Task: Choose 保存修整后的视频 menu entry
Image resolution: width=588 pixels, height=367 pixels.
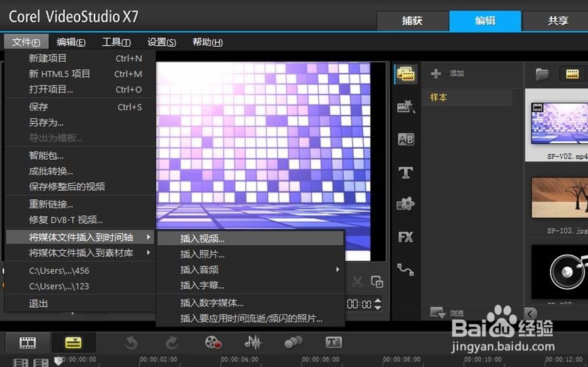Action: tap(80, 186)
